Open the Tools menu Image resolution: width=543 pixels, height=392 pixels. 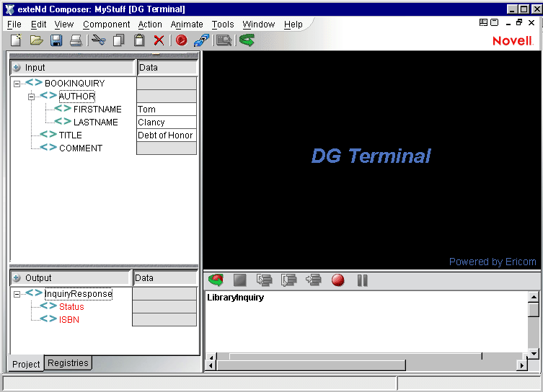click(x=223, y=24)
